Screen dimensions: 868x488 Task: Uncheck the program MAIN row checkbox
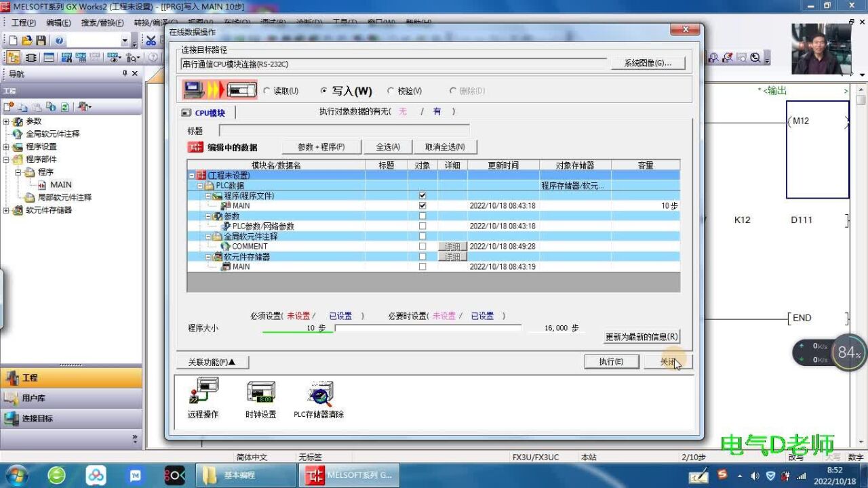pyautogui.click(x=422, y=205)
